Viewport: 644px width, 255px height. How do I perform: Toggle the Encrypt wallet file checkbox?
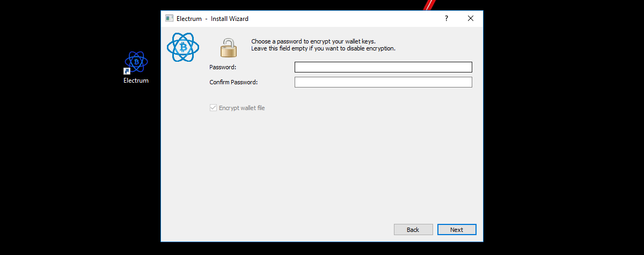point(213,108)
